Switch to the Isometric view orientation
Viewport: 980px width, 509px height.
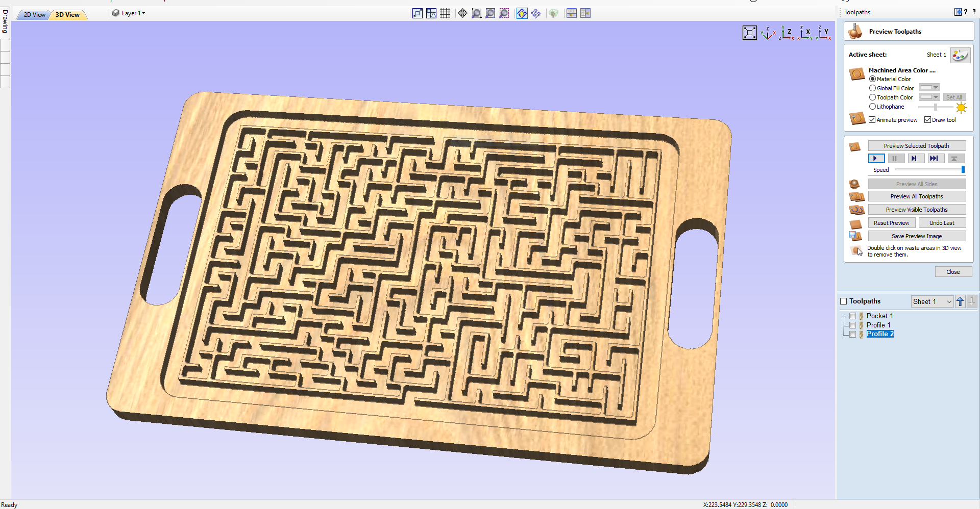click(x=768, y=33)
